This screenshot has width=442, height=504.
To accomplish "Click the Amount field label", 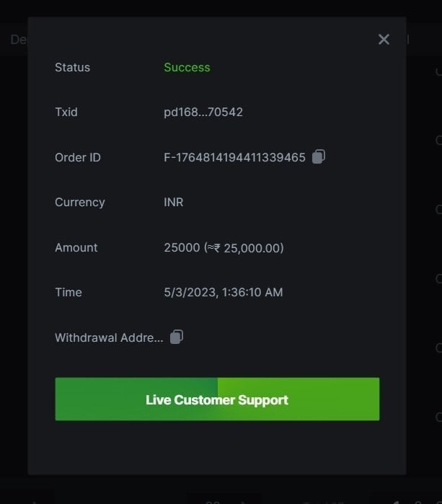I will point(76,247).
